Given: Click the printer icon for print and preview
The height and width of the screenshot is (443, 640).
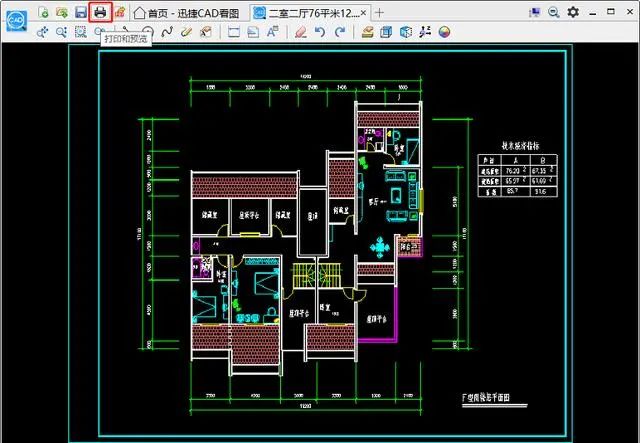Looking at the screenshot, I should [x=100, y=12].
